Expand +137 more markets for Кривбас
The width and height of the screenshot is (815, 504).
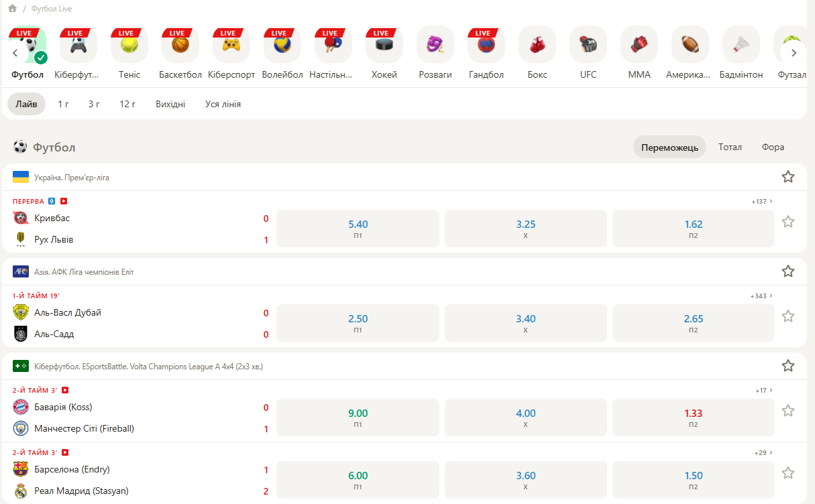pos(762,201)
